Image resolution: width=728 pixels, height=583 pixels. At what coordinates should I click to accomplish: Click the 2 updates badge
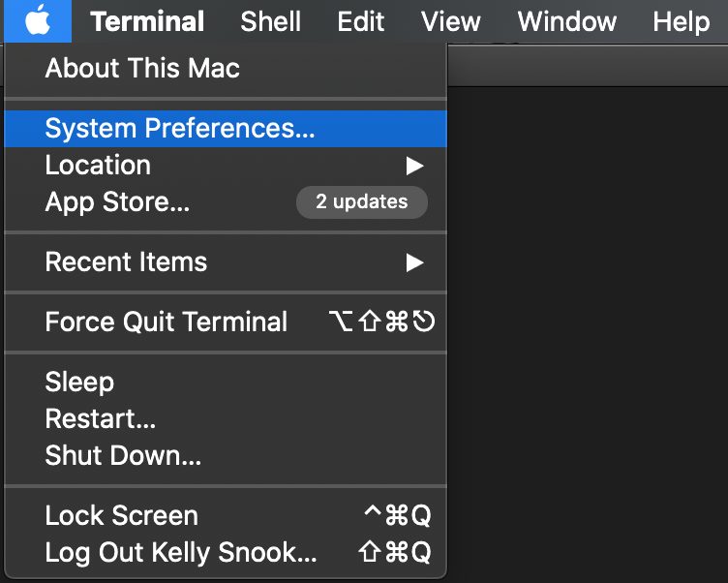[361, 202]
